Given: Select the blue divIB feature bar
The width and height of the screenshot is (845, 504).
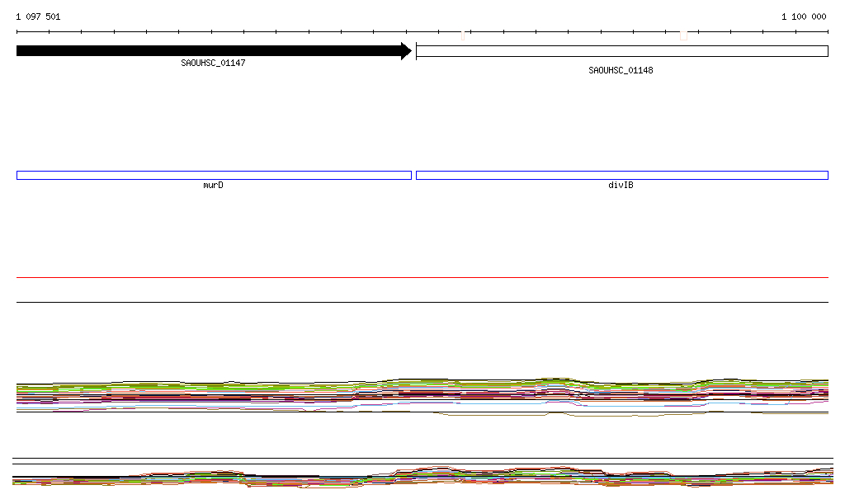Looking at the screenshot, I should 621,175.
